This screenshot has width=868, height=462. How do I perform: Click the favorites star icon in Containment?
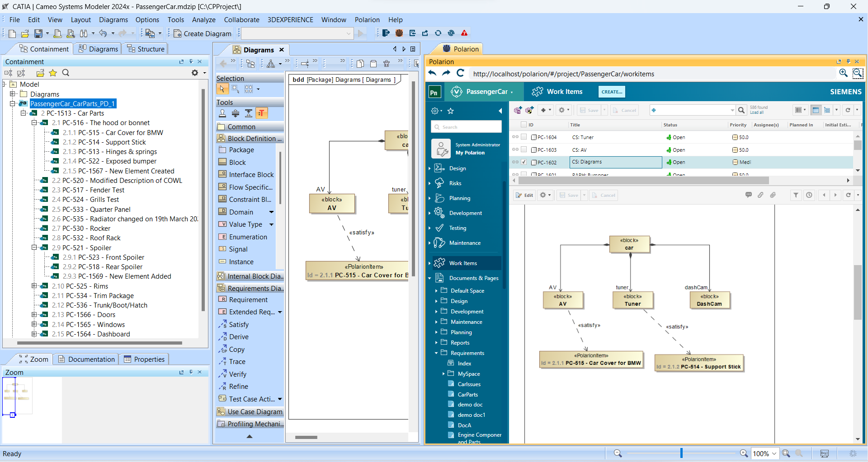click(x=53, y=73)
